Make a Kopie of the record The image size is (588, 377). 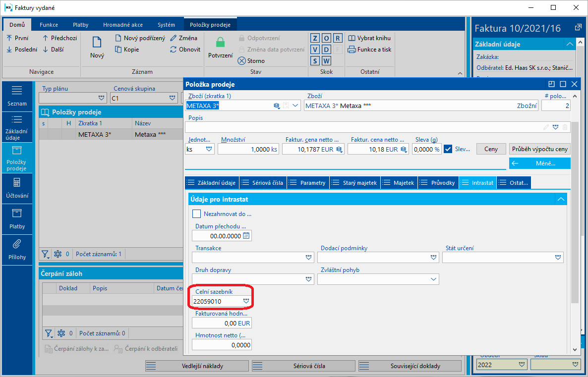pyautogui.click(x=127, y=49)
